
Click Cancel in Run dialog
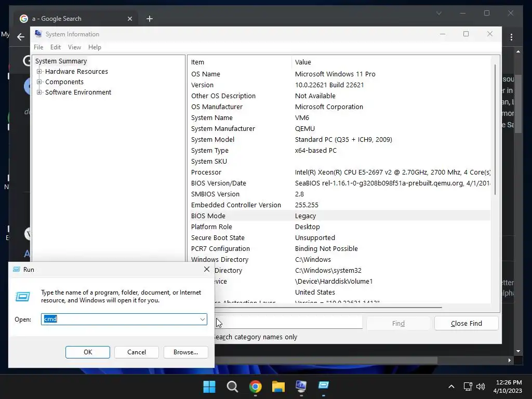(137, 352)
